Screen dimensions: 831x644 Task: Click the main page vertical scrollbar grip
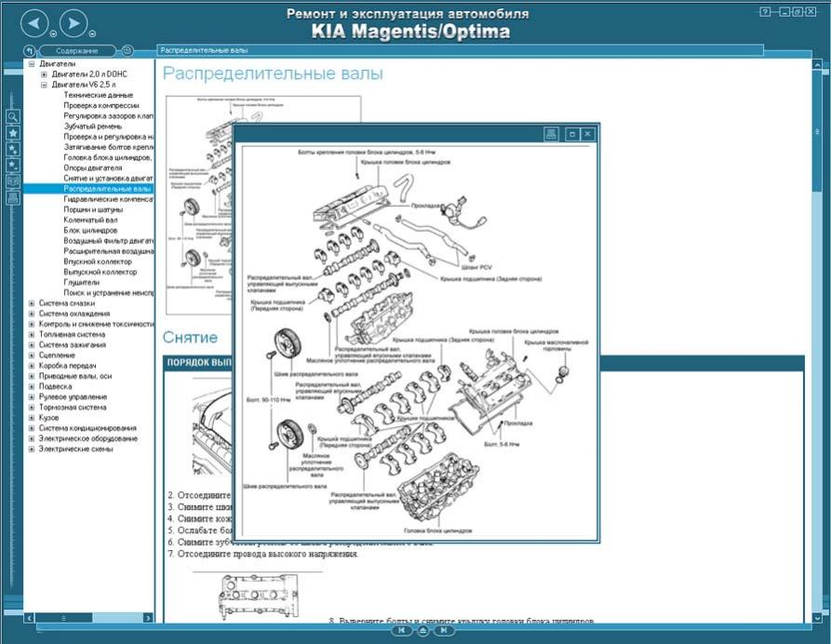click(x=817, y=131)
